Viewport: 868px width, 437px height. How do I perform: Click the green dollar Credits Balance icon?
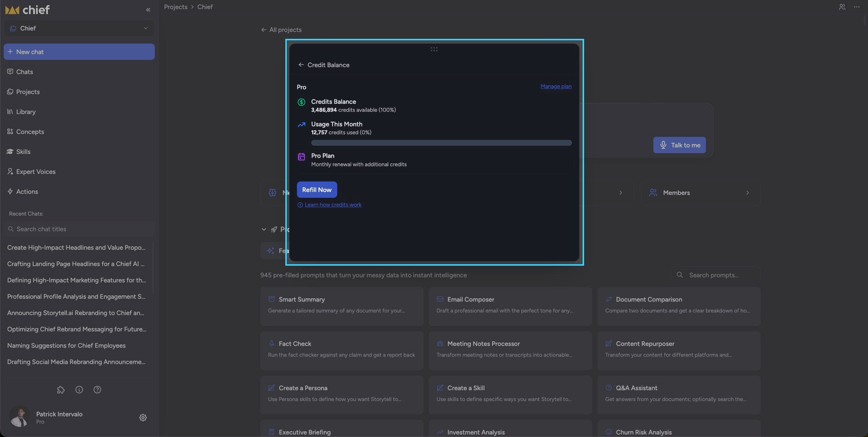point(301,102)
